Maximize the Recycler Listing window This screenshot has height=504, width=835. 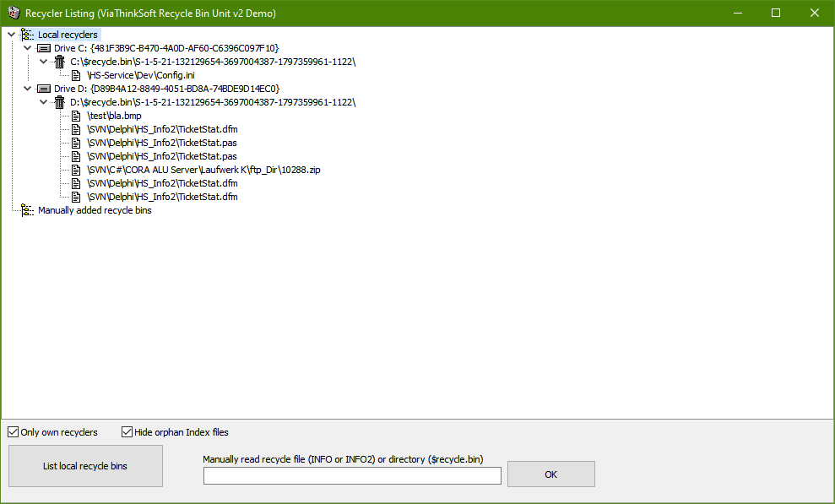coord(776,13)
